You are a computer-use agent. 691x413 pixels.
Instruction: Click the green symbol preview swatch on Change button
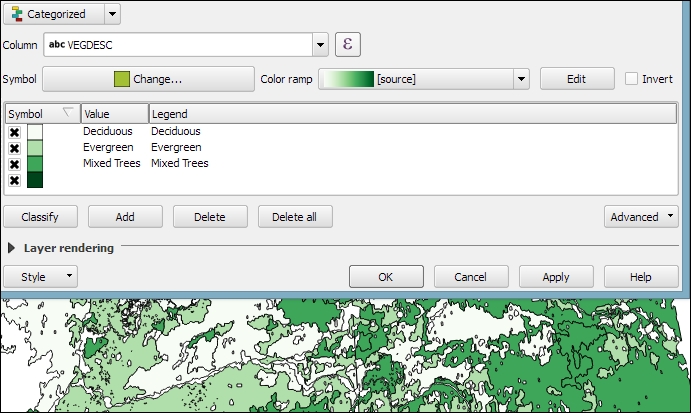(122, 79)
